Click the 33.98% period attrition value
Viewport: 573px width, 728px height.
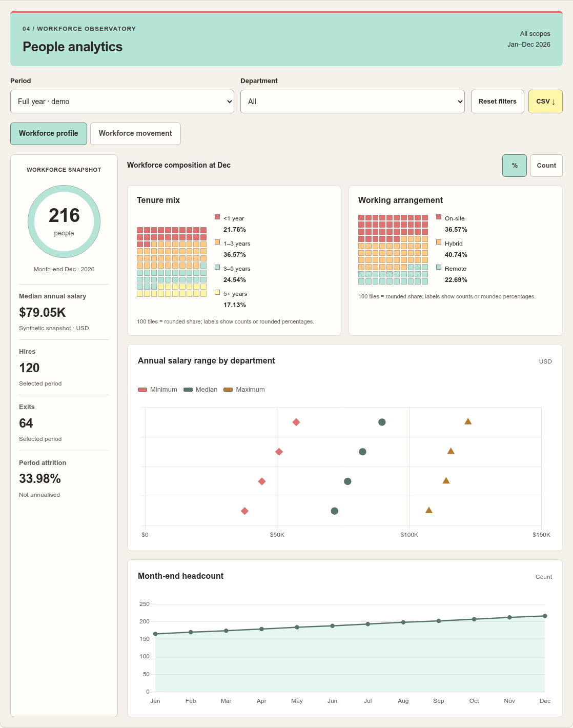click(40, 479)
